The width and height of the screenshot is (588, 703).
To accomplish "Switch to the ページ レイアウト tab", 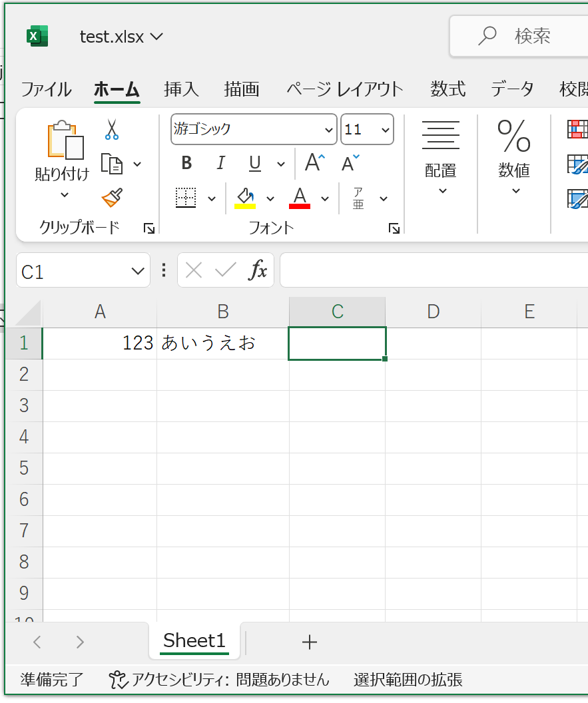I will coord(345,89).
